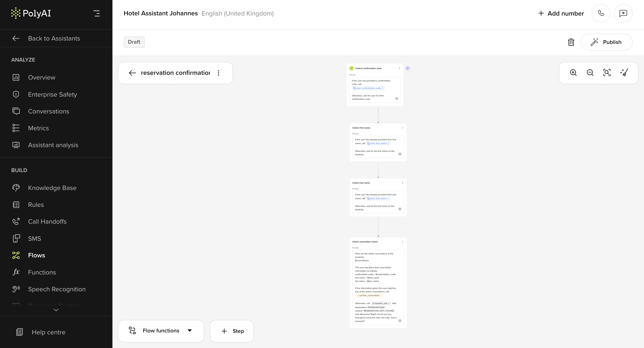This screenshot has width=644, height=348.
Task: Open menu for Collect confirmation code step
Action: pyautogui.click(x=399, y=68)
